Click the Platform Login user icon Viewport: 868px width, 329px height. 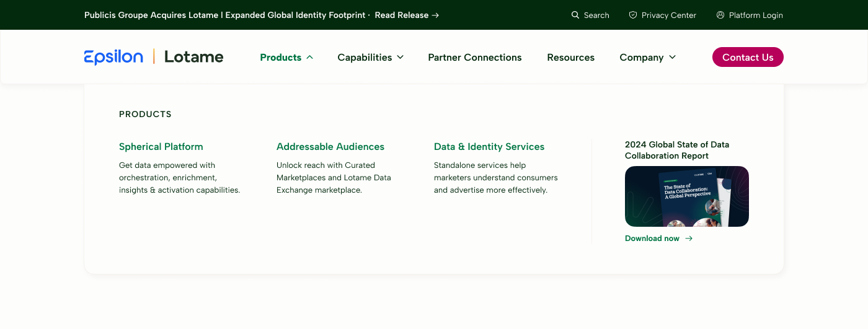720,15
